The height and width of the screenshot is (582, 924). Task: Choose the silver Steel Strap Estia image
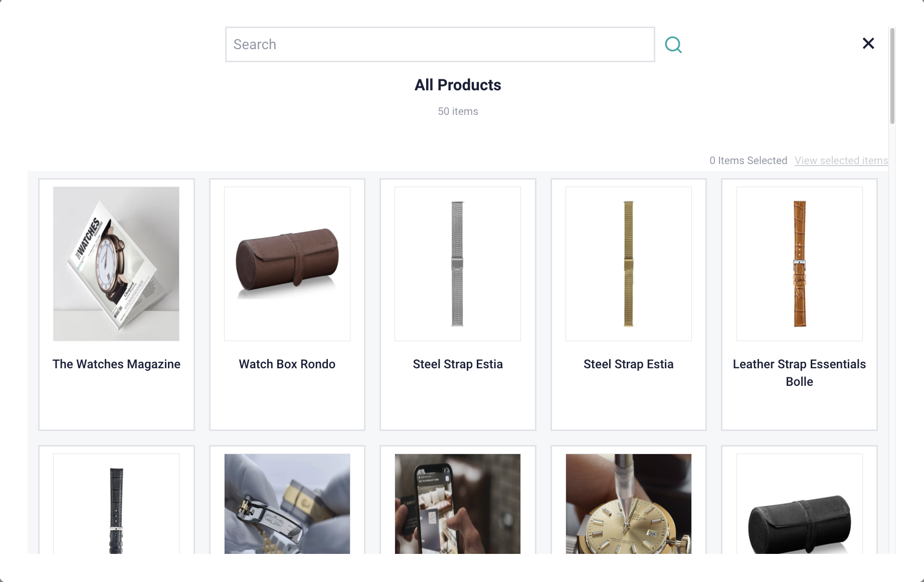[x=458, y=264]
